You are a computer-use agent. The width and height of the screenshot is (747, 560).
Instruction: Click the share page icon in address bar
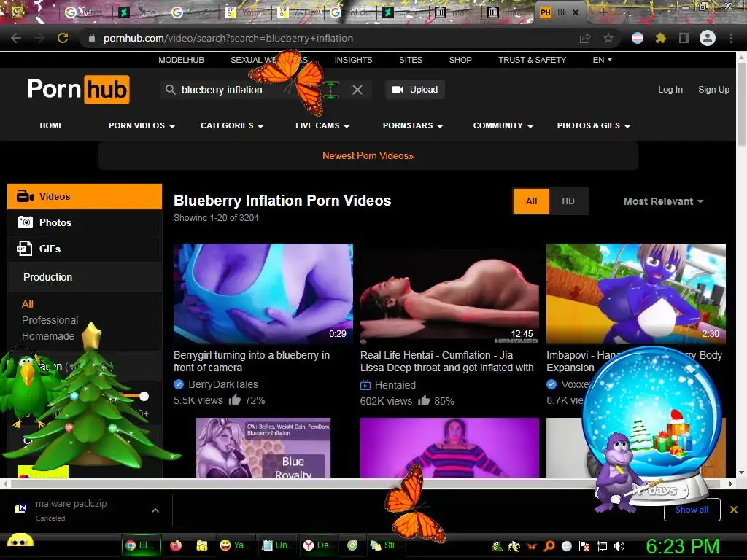point(585,38)
